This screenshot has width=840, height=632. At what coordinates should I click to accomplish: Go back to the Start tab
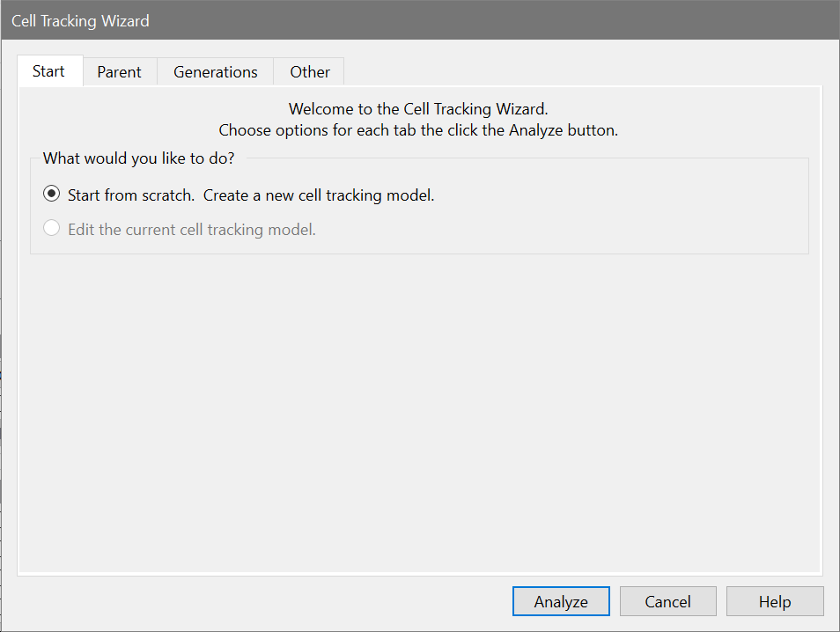[49, 71]
